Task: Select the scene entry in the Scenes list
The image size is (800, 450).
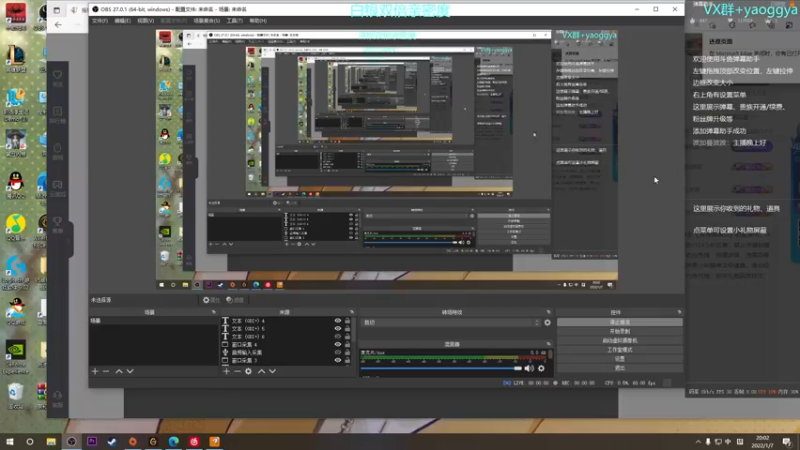Action: click(x=153, y=321)
